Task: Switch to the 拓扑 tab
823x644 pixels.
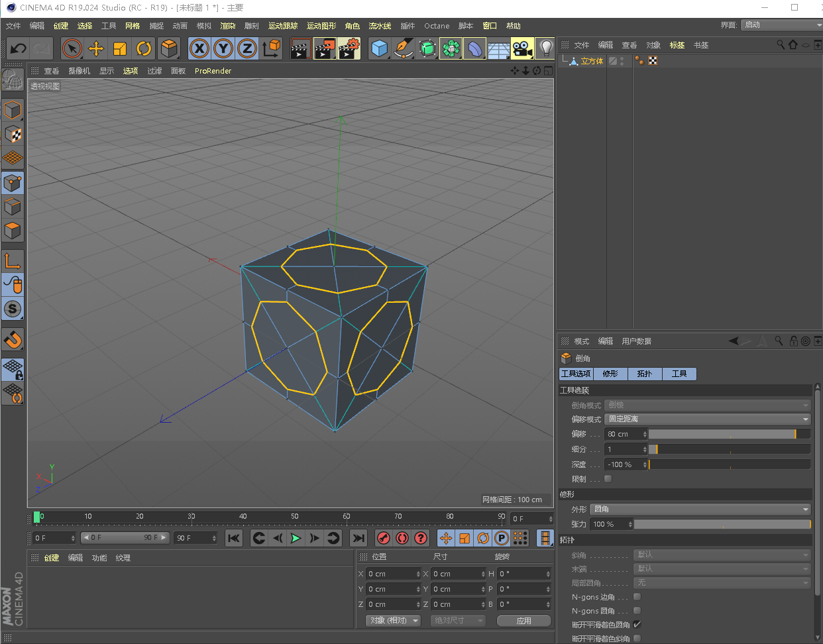Action: (x=645, y=374)
